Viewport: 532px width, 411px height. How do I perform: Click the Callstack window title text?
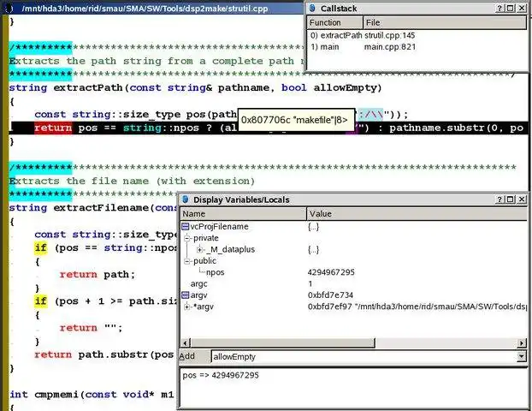click(339, 9)
